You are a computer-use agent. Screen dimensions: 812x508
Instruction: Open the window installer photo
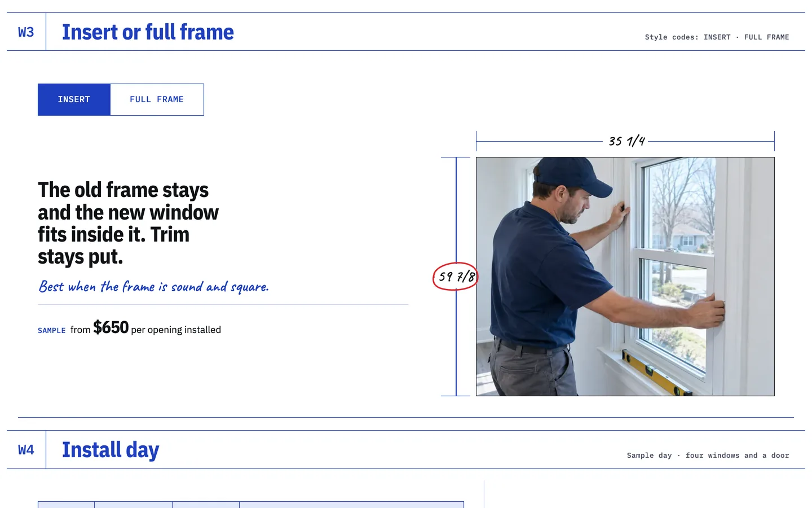coord(625,277)
